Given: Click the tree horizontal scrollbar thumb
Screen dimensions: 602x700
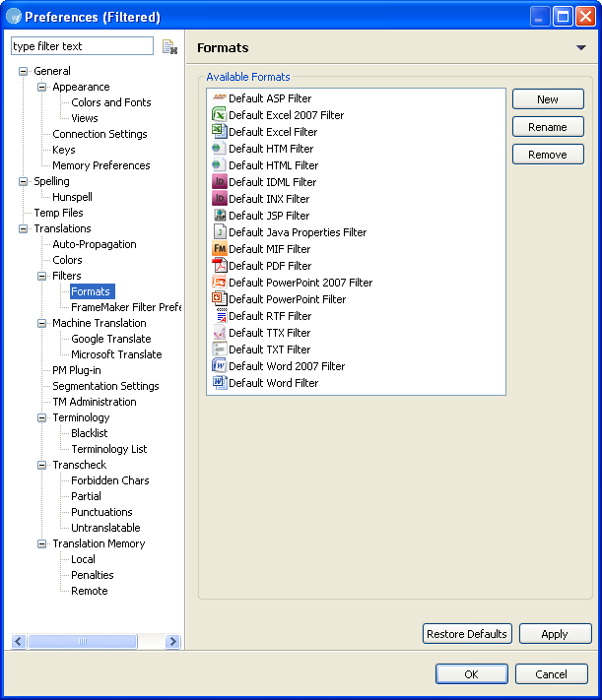Looking at the screenshot, I should (83, 642).
